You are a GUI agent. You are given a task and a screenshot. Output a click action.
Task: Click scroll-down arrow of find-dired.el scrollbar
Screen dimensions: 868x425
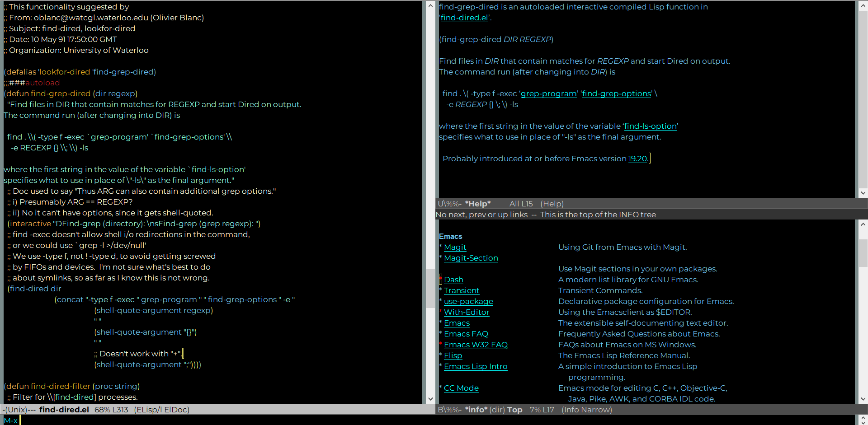tap(430, 399)
